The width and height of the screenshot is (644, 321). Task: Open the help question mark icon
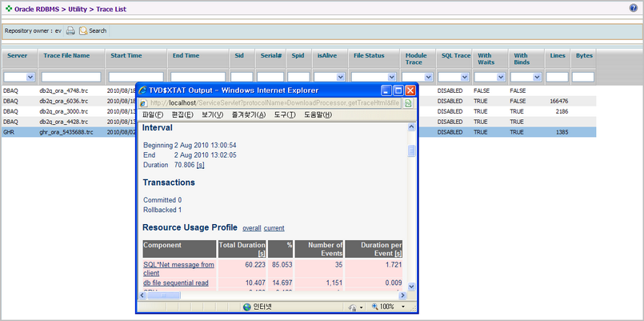point(633,8)
